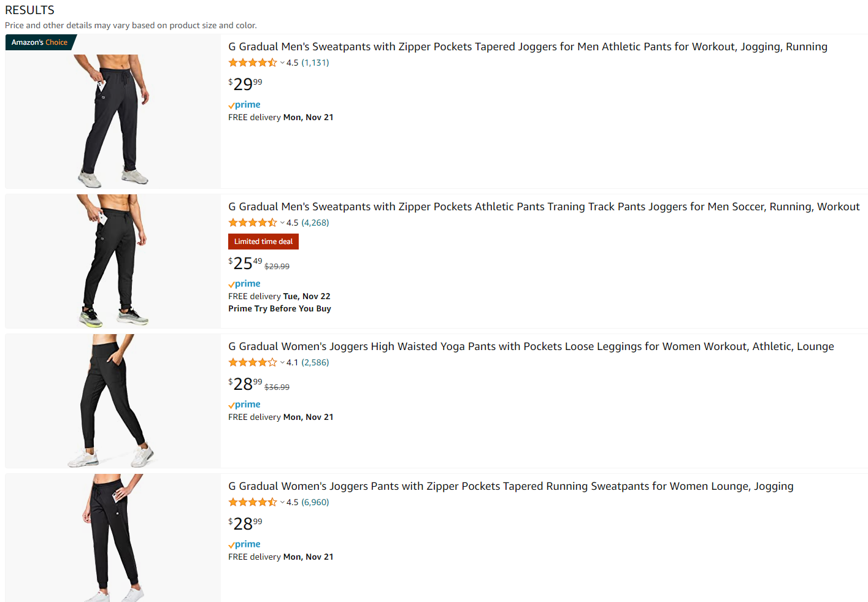Open the 2,586 reviews link
The height and width of the screenshot is (602, 868).
pos(315,362)
